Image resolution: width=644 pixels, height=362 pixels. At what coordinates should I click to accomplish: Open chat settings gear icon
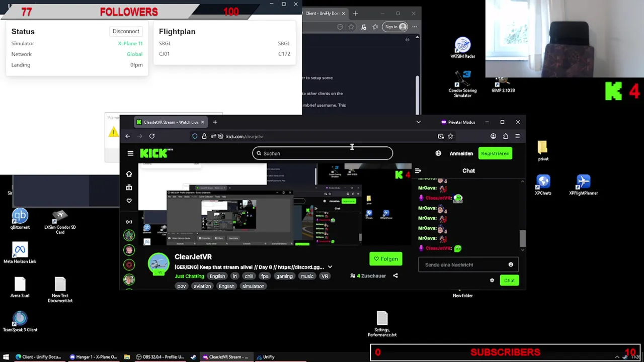492,281
